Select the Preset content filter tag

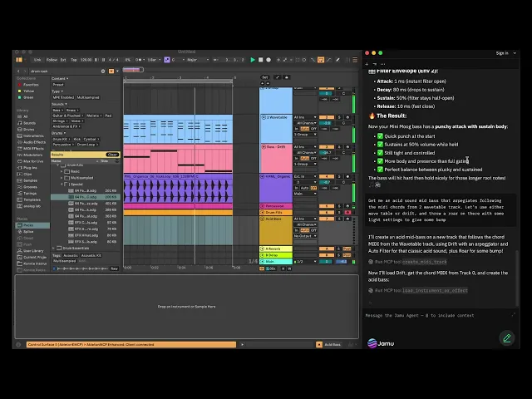coord(58,85)
